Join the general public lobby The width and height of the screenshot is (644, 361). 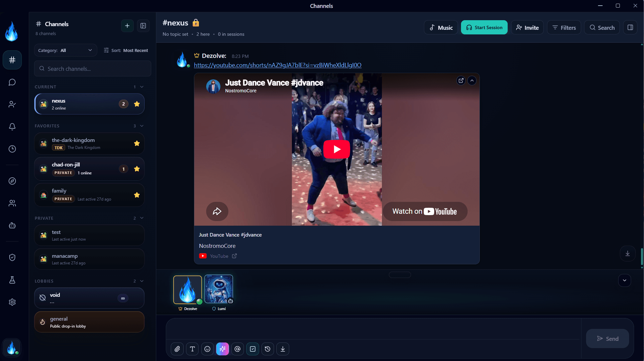tap(89, 322)
